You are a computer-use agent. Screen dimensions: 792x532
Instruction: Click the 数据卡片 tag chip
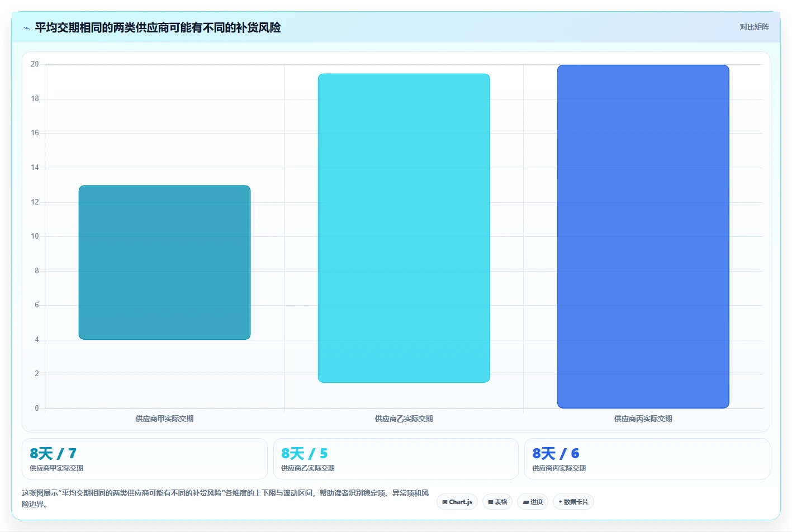click(x=573, y=502)
